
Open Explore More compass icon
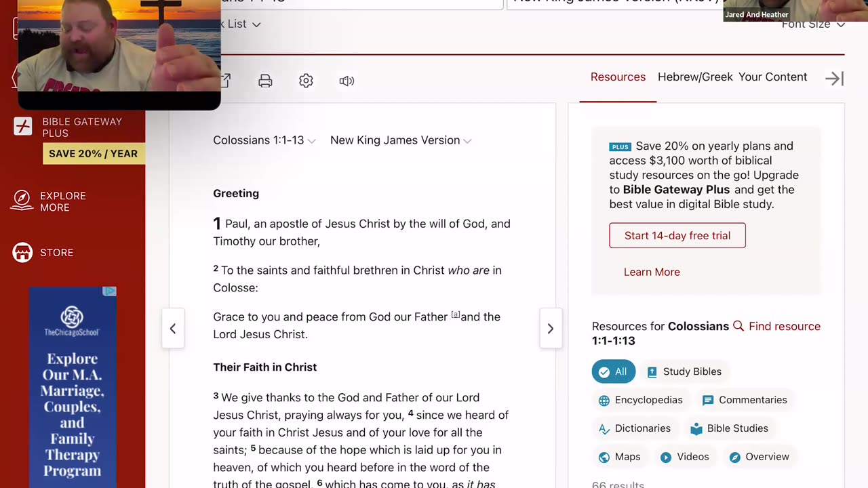(22, 201)
